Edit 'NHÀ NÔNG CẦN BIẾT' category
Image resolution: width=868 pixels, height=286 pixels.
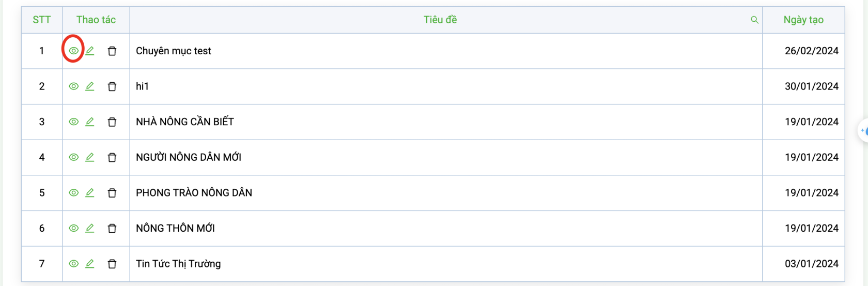click(90, 122)
